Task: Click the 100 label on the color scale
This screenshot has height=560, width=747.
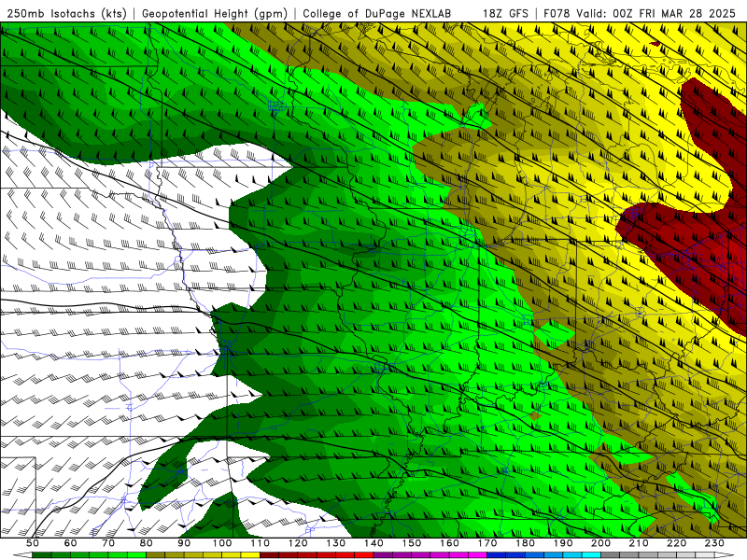Action: click(222, 543)
